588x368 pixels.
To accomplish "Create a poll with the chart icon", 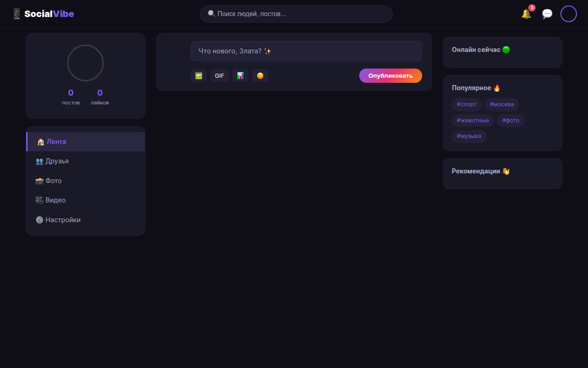I will coord(240,75).
